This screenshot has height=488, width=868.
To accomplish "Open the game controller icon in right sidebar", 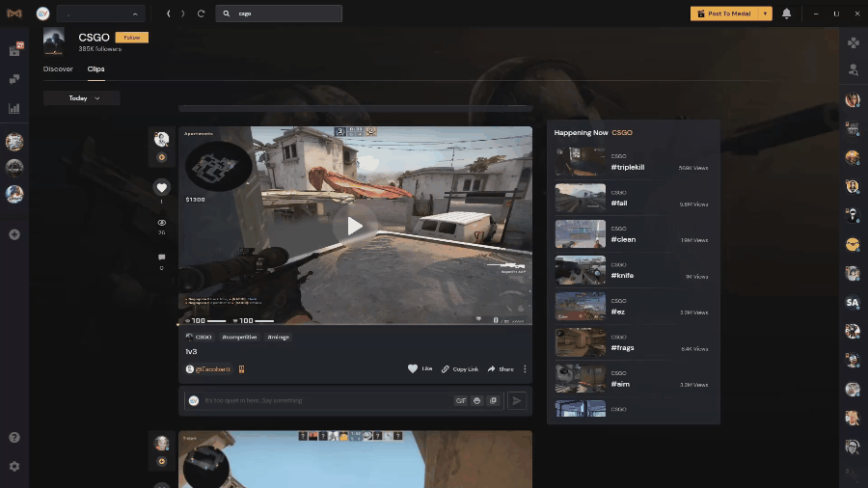I will (854, 42).
